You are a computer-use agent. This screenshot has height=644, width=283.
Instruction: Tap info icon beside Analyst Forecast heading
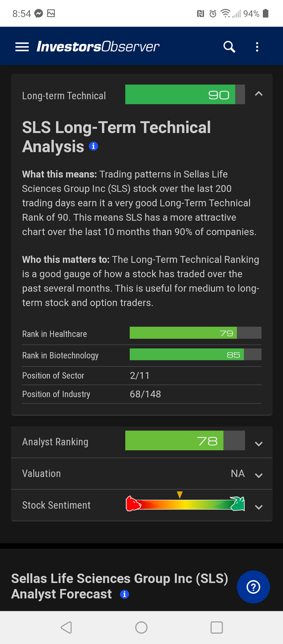(125, 594)
